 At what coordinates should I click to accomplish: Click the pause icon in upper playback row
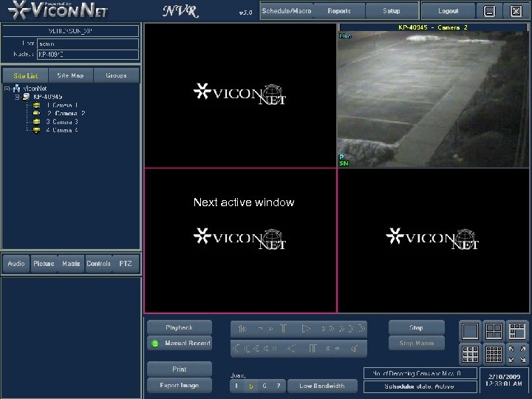pos(283,328)
